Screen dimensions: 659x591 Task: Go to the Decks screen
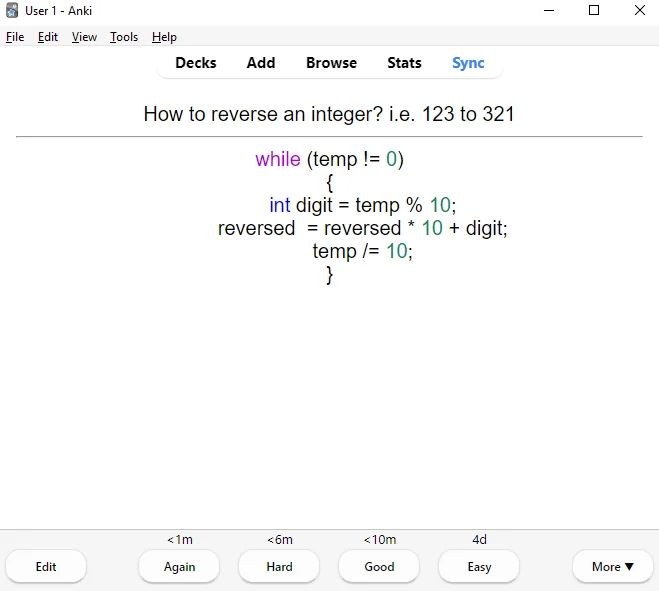pos(196,63)
